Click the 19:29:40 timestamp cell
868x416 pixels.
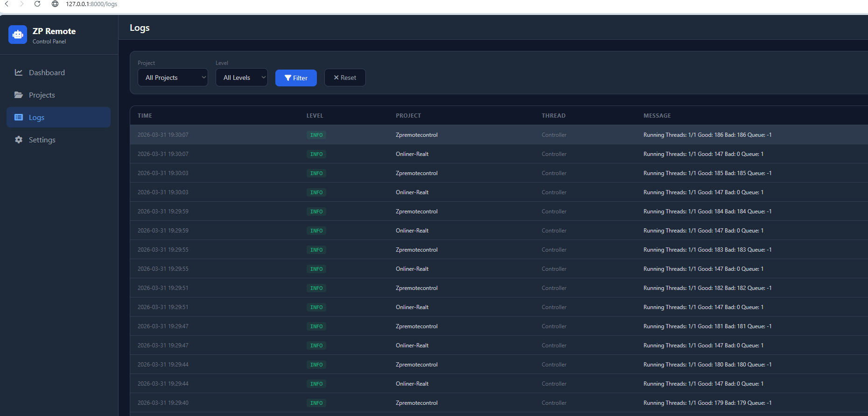163,403
